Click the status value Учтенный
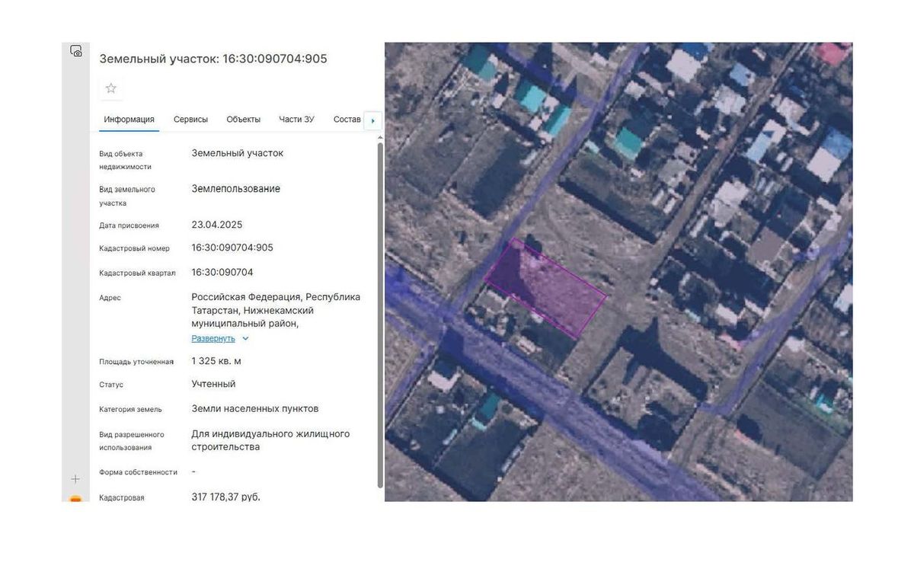Screen dimensions: 914x588 pyautogui.click(x=213, y=384)
